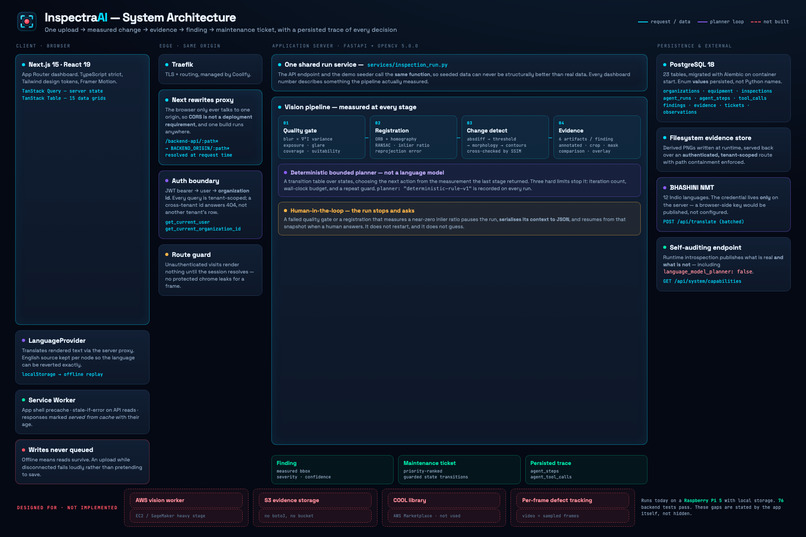806x537 pixels.
Task: Select the "Evidence" stage box
Action: (x=597, y=137)
